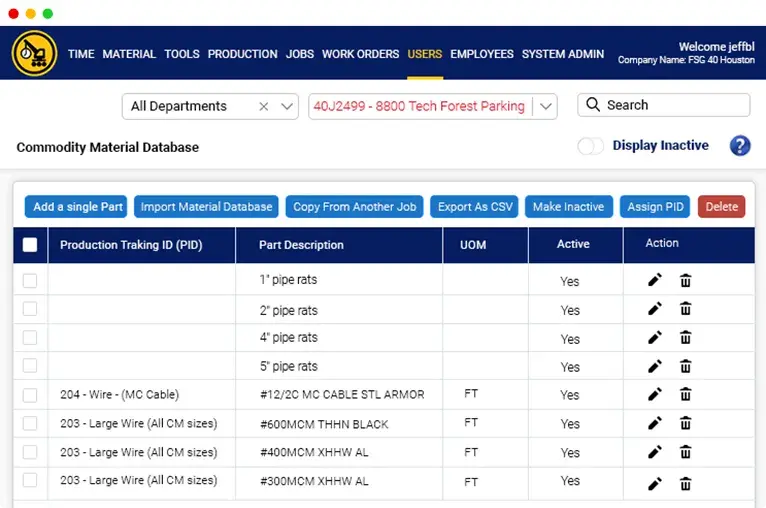
Task: Open the PRODUCTION menu
Action: (x=242, y=54)
